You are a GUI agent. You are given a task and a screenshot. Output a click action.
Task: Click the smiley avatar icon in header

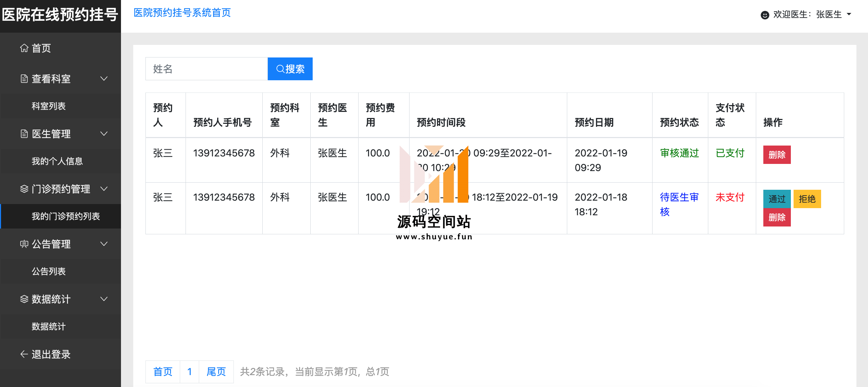pos(765,15)
